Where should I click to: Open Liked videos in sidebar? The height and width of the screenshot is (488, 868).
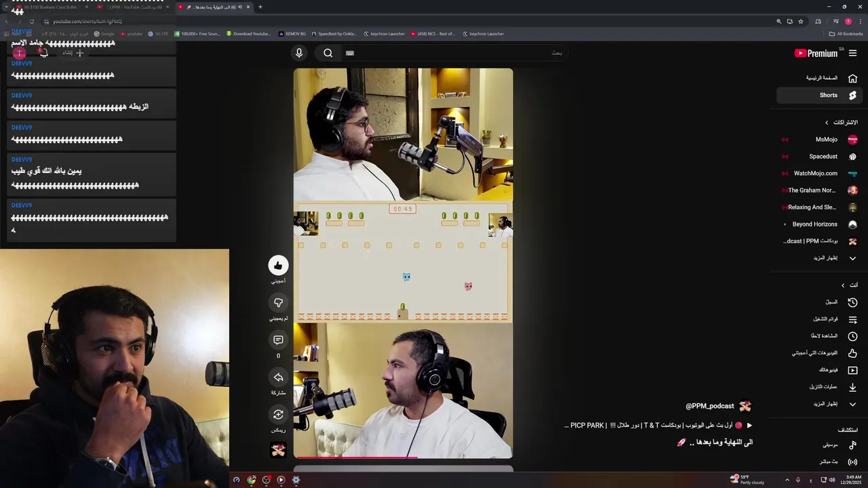point(819,353)
